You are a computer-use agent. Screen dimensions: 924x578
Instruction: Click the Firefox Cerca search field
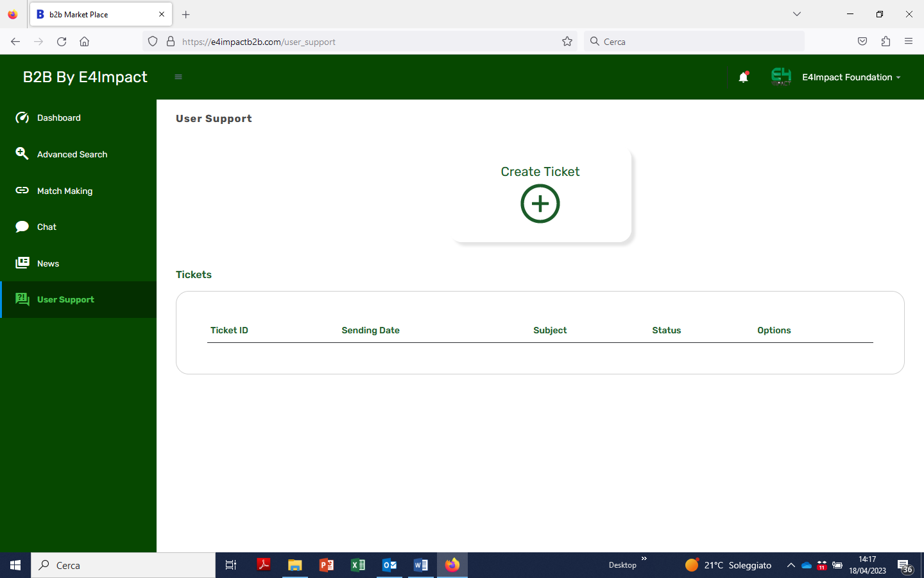point(694,42)
